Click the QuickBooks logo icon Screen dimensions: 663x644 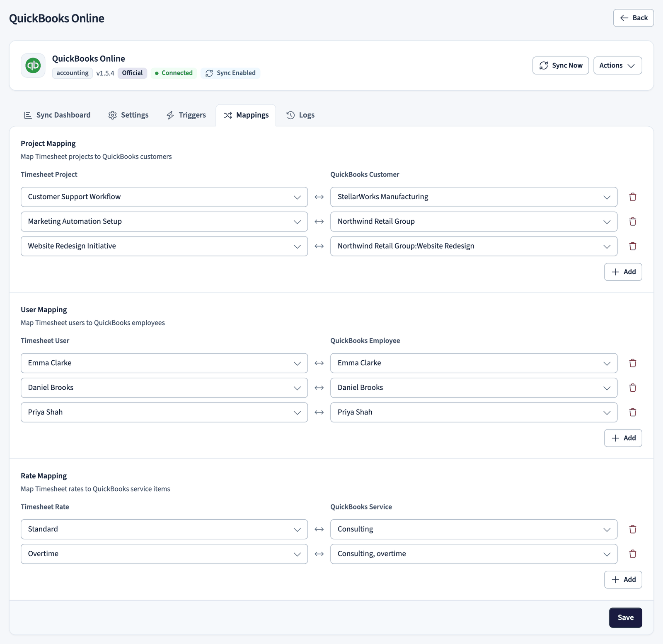33,65
